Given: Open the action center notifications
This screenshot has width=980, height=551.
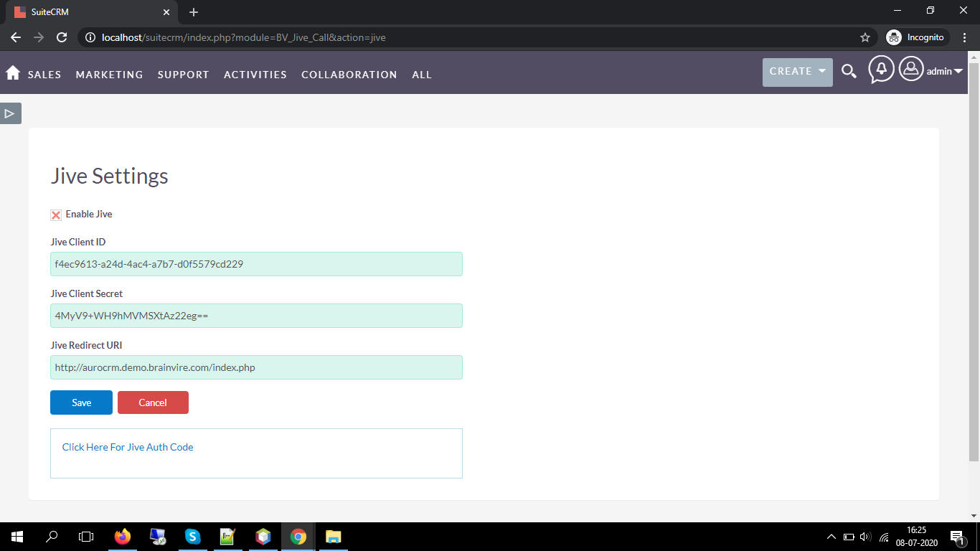Looking at the screenshot, I should [956, 537].
